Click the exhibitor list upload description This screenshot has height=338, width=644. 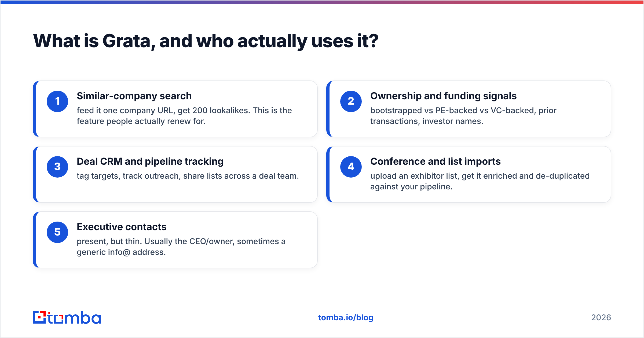[x=480, y=181]
